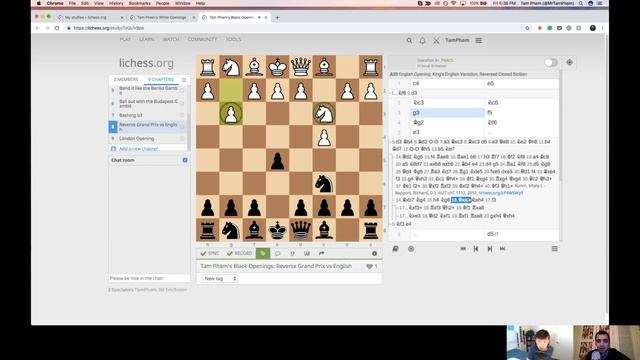The width and height of the screenshot is (640, 360).
Task: Jump to the last move
Action: click(502, 249)
